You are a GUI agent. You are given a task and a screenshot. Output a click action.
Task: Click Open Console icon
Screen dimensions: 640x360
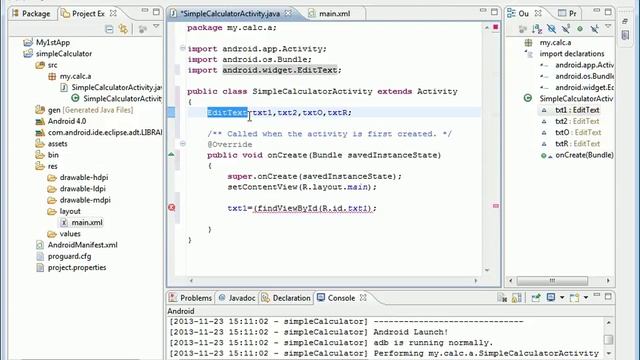pyautogui.click(x=575, y=298)
